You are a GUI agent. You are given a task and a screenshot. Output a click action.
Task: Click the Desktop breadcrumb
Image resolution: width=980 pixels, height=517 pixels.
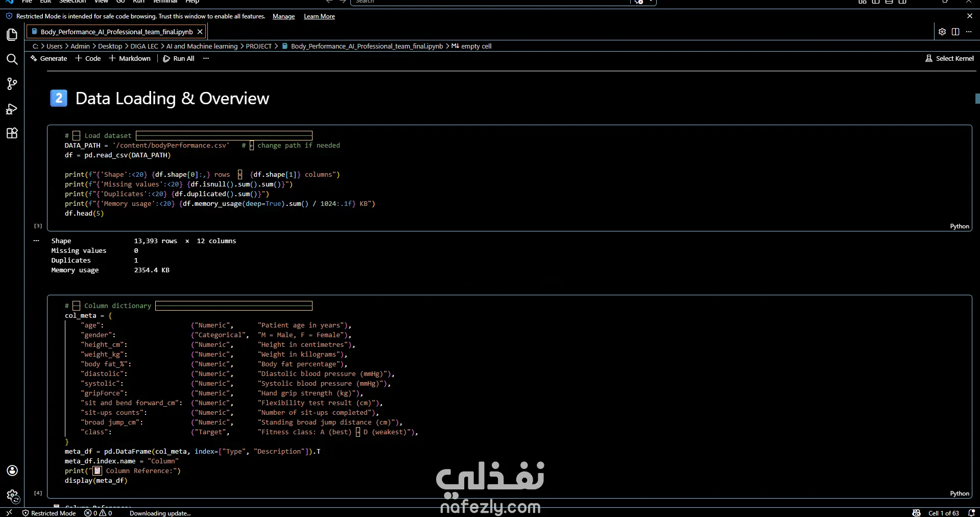(x=110, y=46)
